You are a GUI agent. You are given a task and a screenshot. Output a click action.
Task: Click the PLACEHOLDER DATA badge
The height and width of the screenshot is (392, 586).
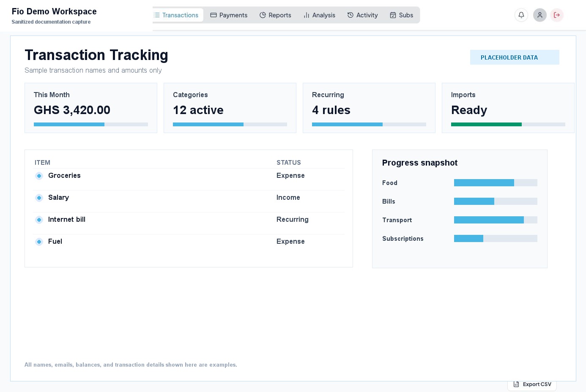[515, 57]
